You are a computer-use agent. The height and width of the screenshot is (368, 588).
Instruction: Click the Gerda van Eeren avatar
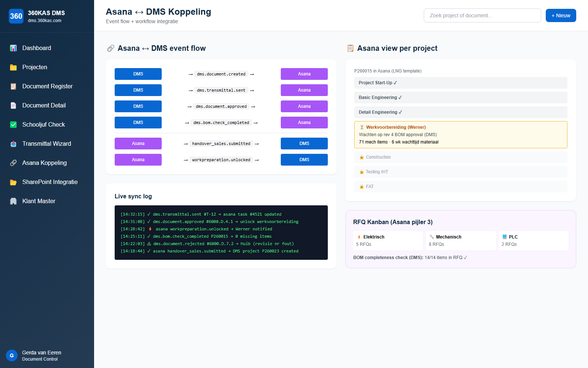pyautogui.click(x=12, y=355)
